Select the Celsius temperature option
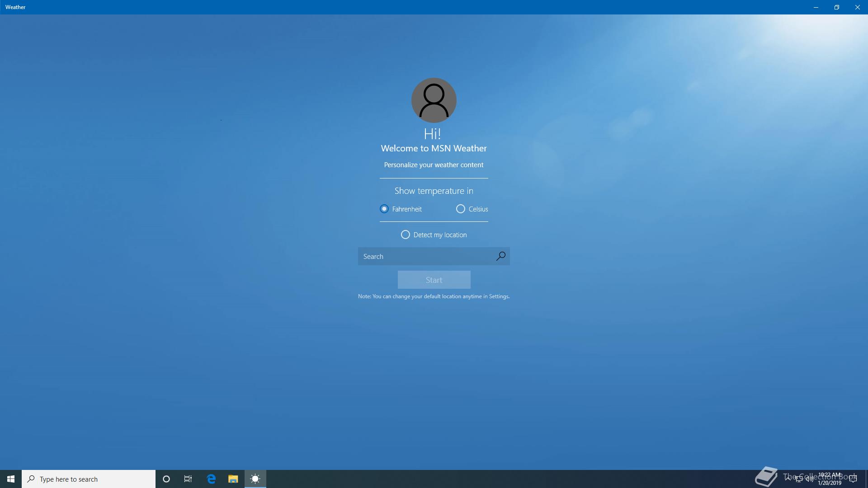This screenshot has height=488, width=868. click(x=472, y=209)
